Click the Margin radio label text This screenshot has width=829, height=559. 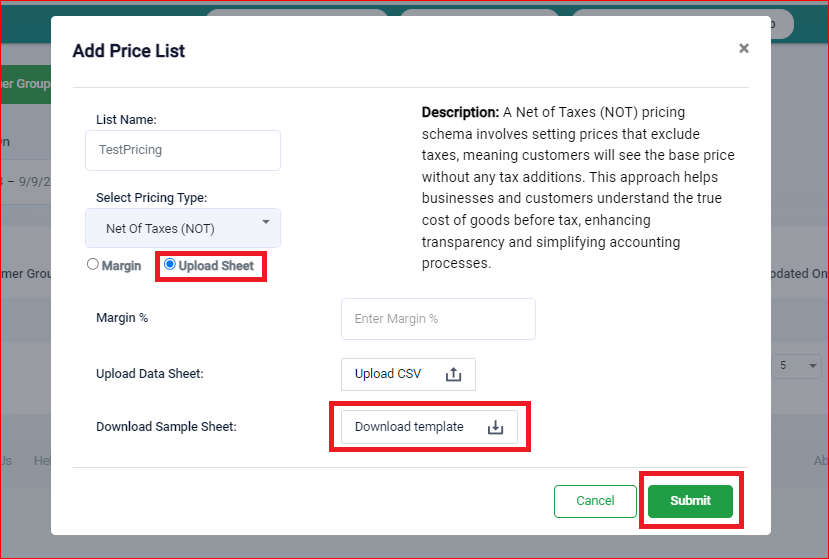tap(122, 265)
